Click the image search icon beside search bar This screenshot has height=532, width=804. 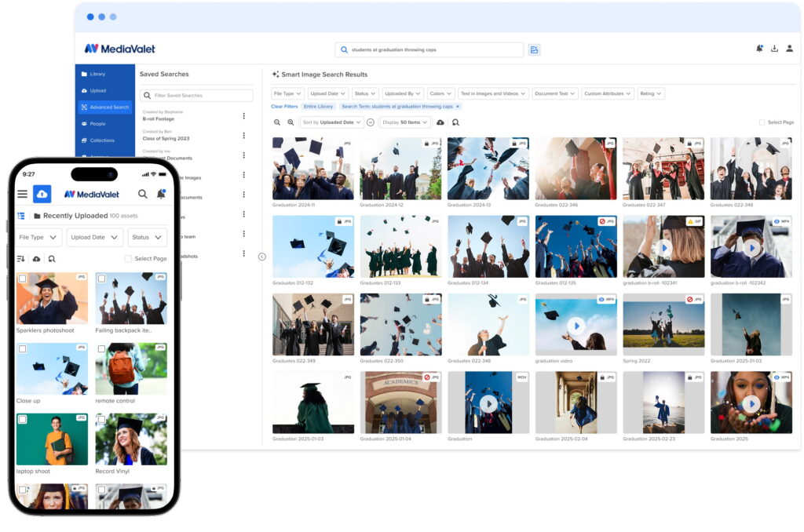[534, 49]
